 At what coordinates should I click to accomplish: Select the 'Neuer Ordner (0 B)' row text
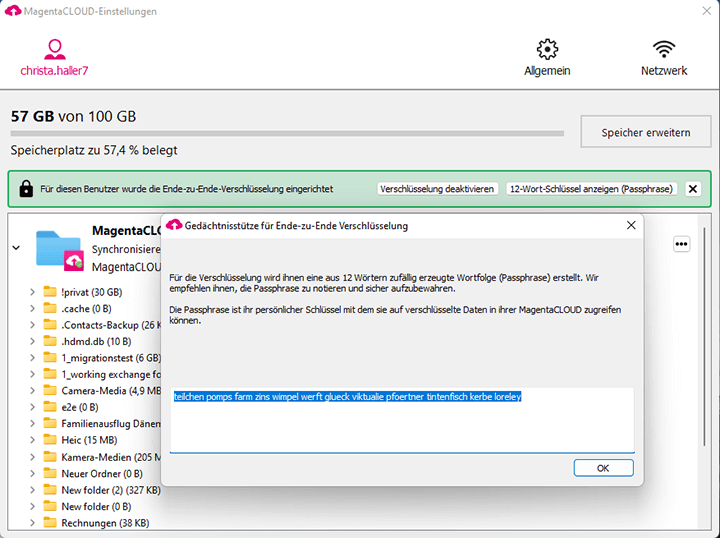[102, 473]
